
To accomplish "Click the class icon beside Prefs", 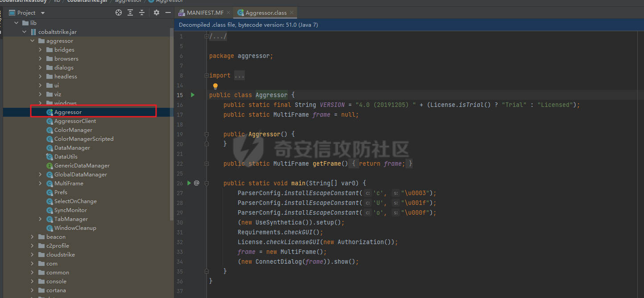I will click(x=50, y=192).
